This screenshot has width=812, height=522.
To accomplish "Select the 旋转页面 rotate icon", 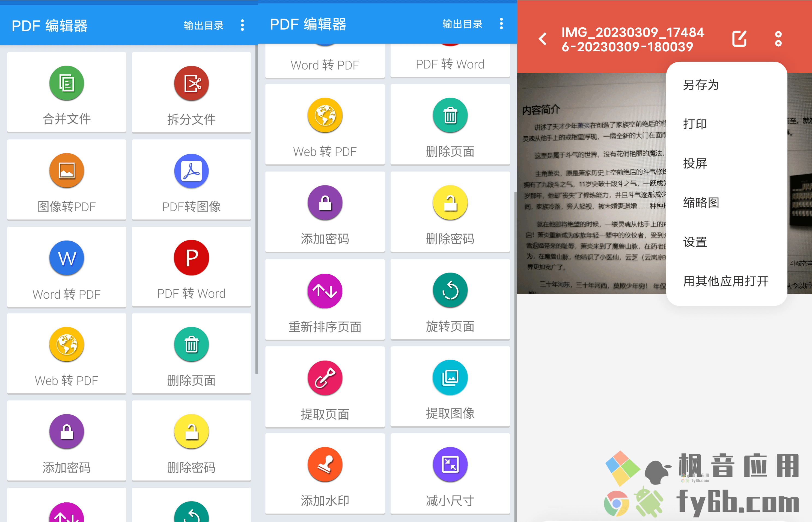I will 450,290.
